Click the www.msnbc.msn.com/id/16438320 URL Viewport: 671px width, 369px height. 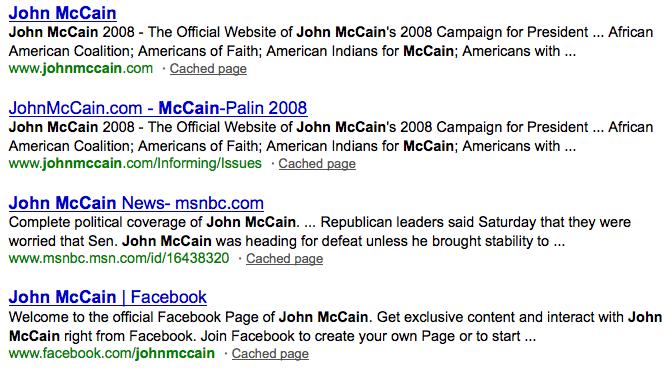click(x=119, y=258)
